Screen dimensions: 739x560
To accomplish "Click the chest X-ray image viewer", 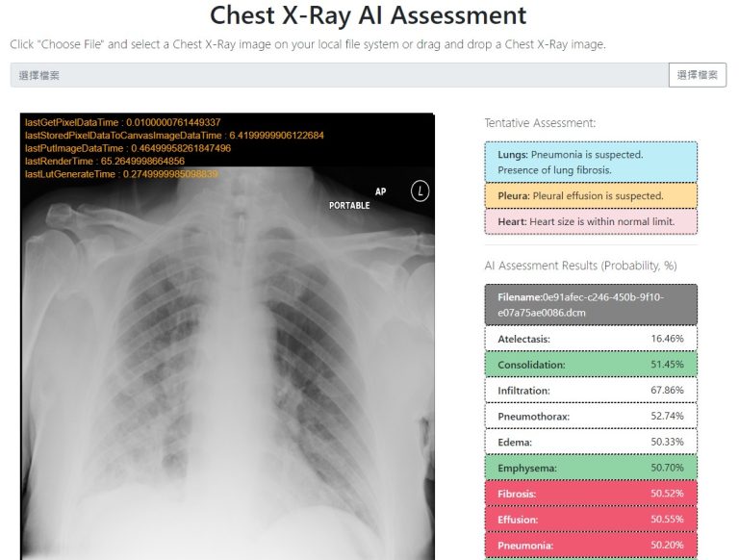I will tap(227, 336).
